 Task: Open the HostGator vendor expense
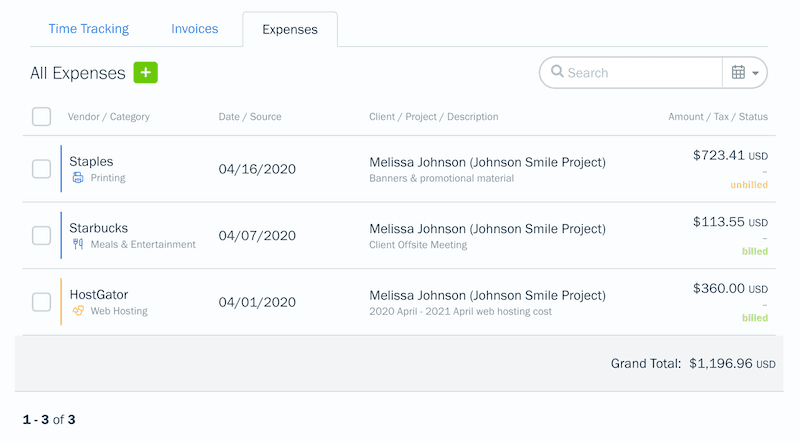(99, 295)
